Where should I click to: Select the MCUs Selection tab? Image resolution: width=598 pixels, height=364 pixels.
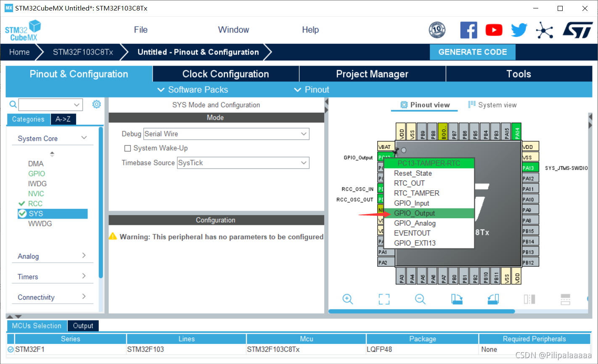(x=37, y=326)
